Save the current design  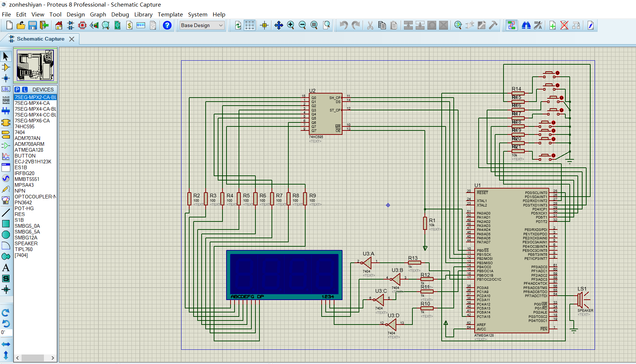pos(33,25)
